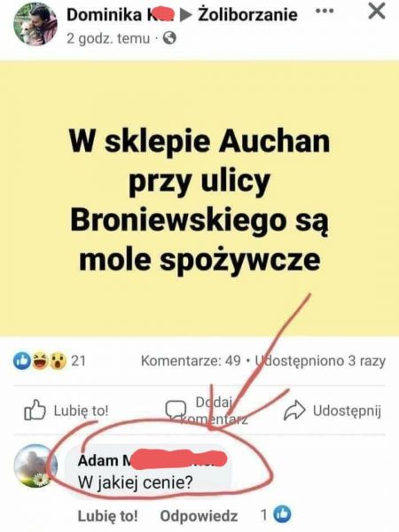
Task: Open Adam's commenter avatar
Action: click(35, 465)
